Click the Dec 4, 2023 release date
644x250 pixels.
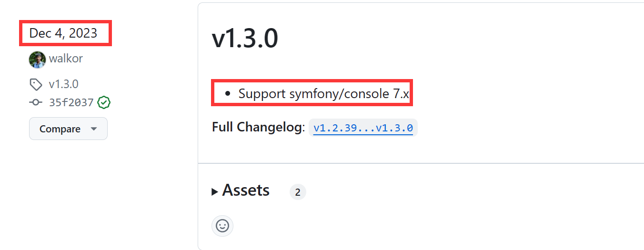[x=63, y=33]
